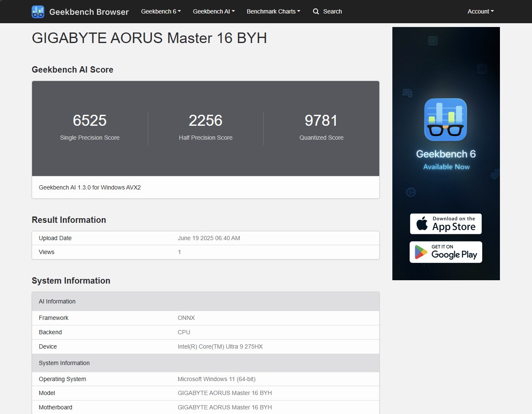Click the Geekbench AI Score heading
This screenshot has height=414, width=532.
(73, 70)
